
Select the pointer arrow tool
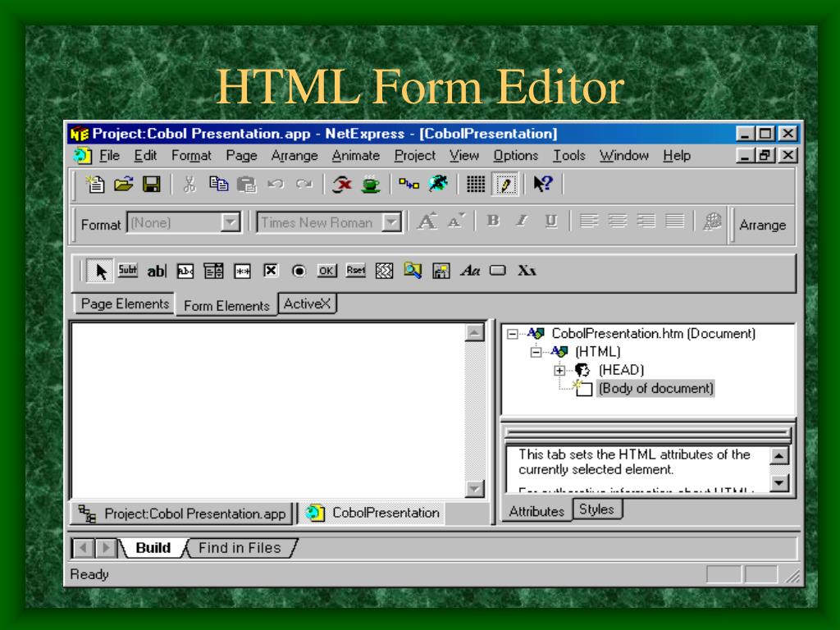coord(100,271)
